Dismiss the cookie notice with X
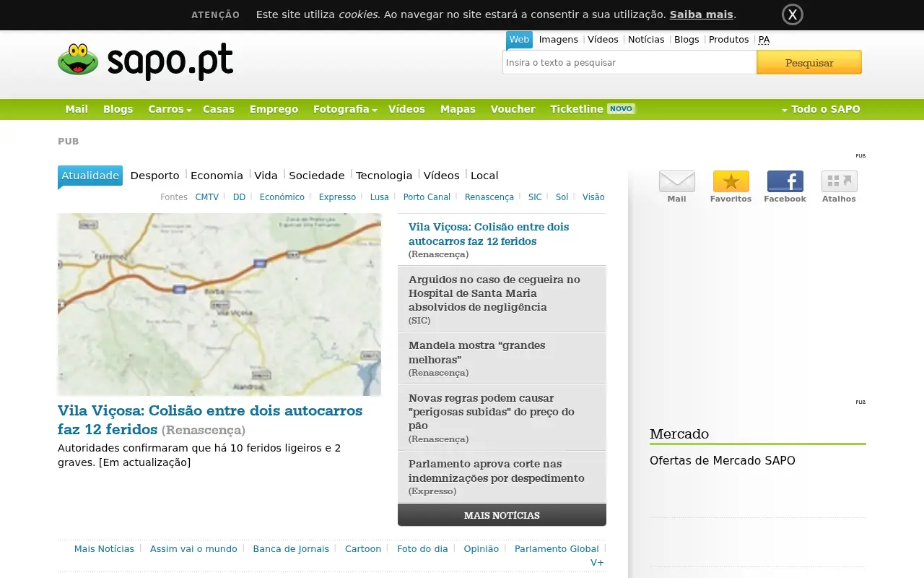924x578 pixels. point(792,14)
